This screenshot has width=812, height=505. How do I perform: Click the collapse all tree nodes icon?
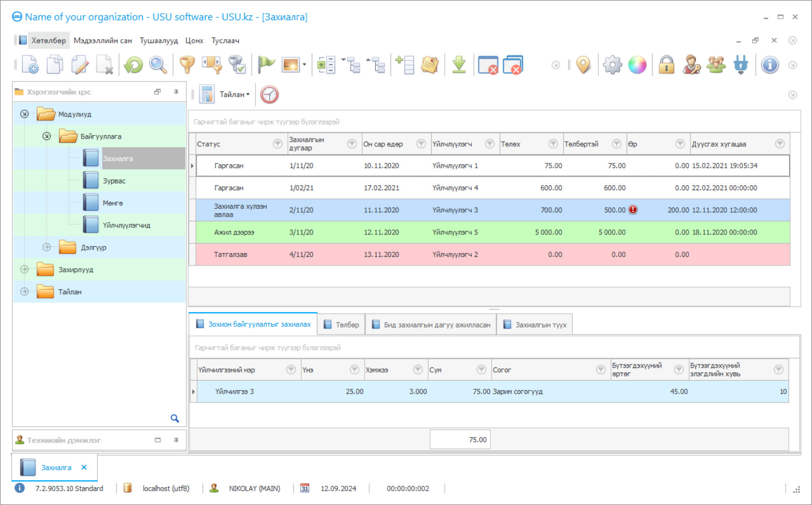point(376,65)
